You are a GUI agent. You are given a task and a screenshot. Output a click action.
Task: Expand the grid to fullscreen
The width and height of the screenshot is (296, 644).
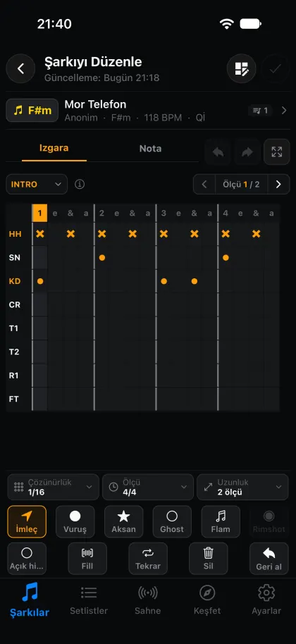click(277, 152)
